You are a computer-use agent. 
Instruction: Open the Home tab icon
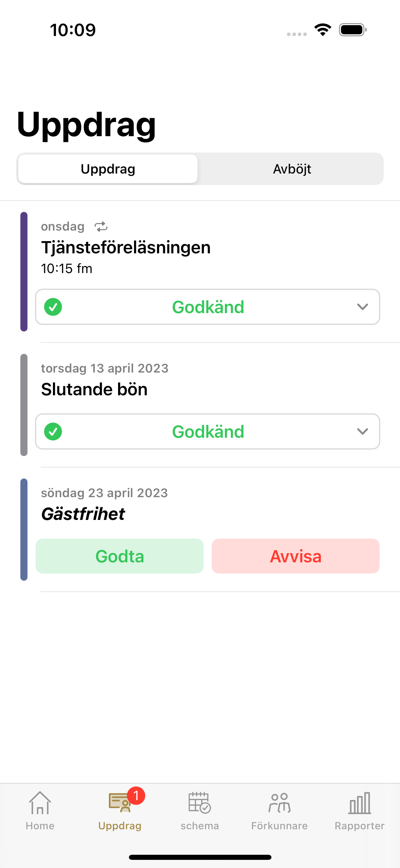pyautogui.click(x=40, y=803)
